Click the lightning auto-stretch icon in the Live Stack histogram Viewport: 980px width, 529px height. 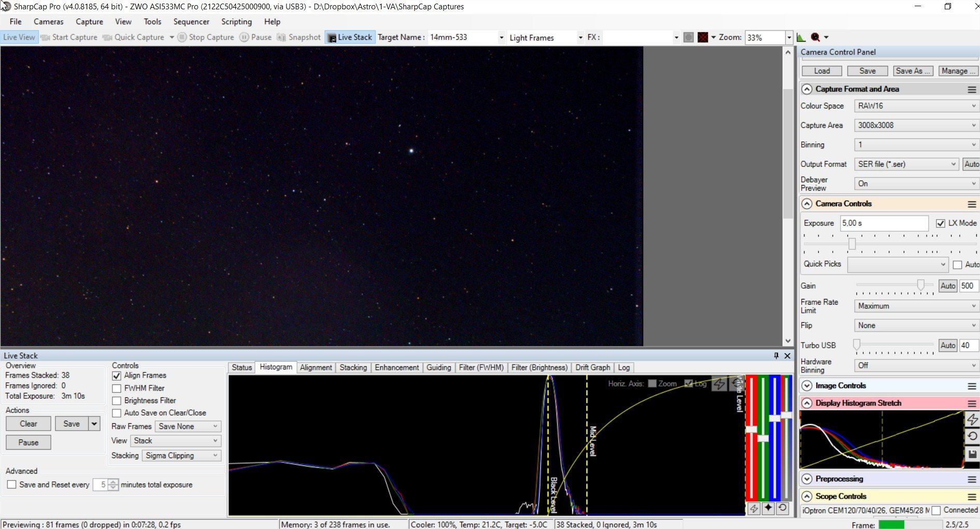pyautogui.click(x=719, y=384)
